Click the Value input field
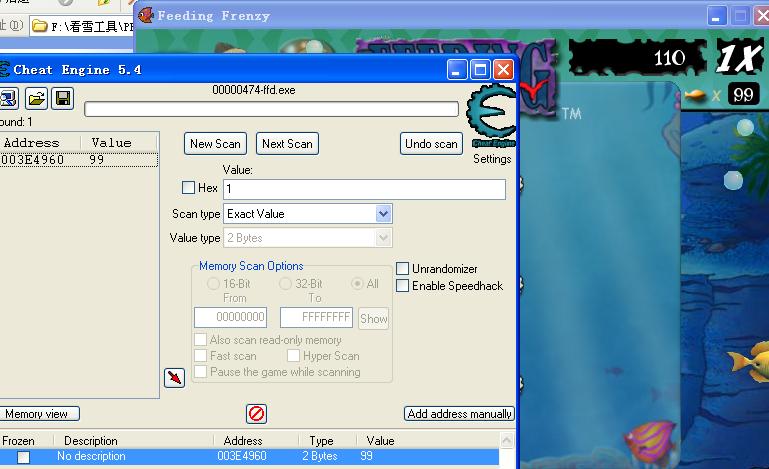 [x=364, y=189]
